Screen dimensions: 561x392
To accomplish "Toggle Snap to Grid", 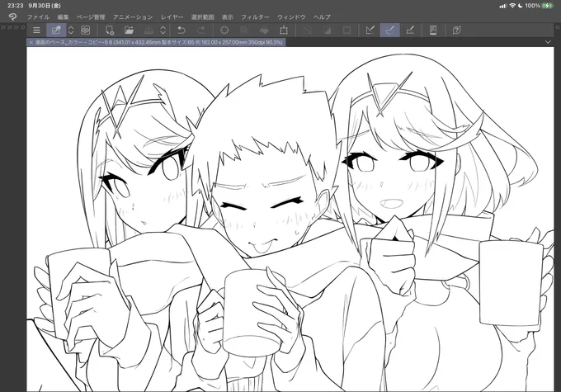I will click(x=410, y=31).
